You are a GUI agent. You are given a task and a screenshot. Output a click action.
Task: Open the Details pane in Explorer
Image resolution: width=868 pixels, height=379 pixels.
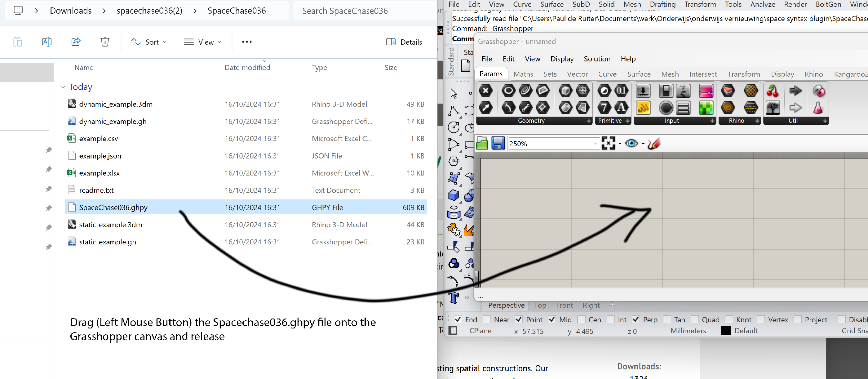coord(404,42)
